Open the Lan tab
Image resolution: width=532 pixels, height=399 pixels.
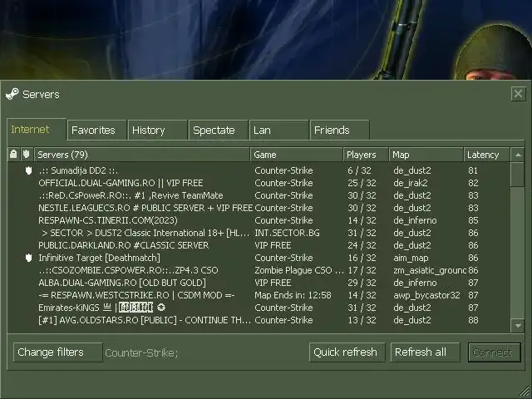[279, 130]
